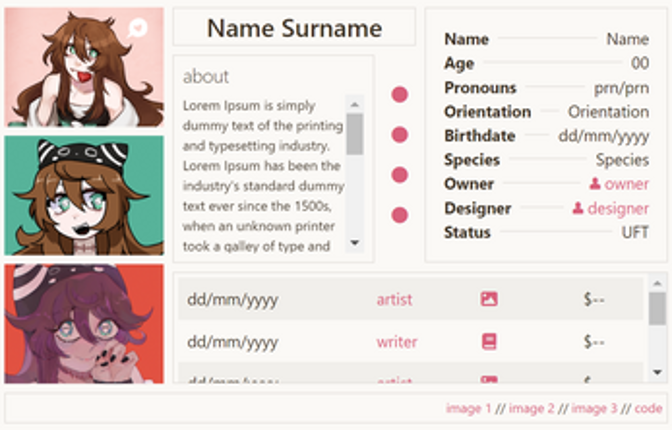Click the gallery list scroll up arrow
This screenshot has width=672, height=430.
click(657, 283)
